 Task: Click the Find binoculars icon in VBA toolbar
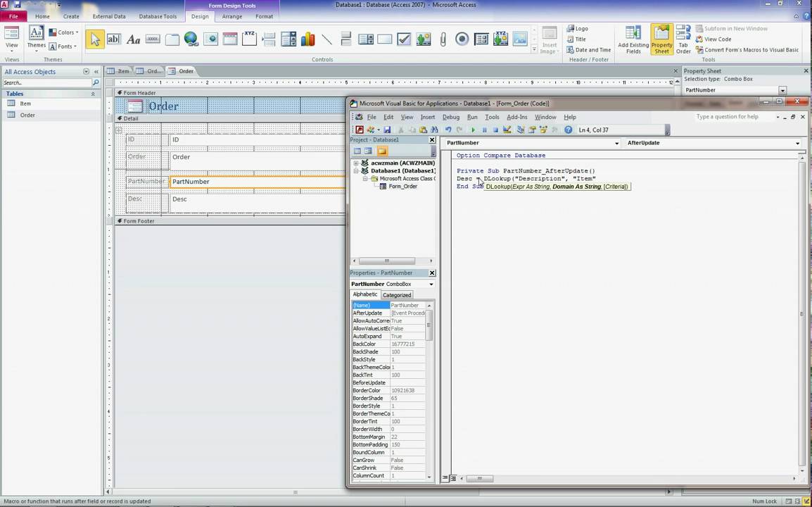click(434, 130)
